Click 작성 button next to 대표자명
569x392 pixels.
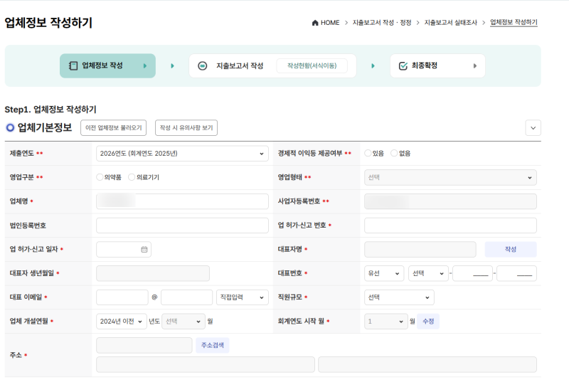click(x=511, y=249)
